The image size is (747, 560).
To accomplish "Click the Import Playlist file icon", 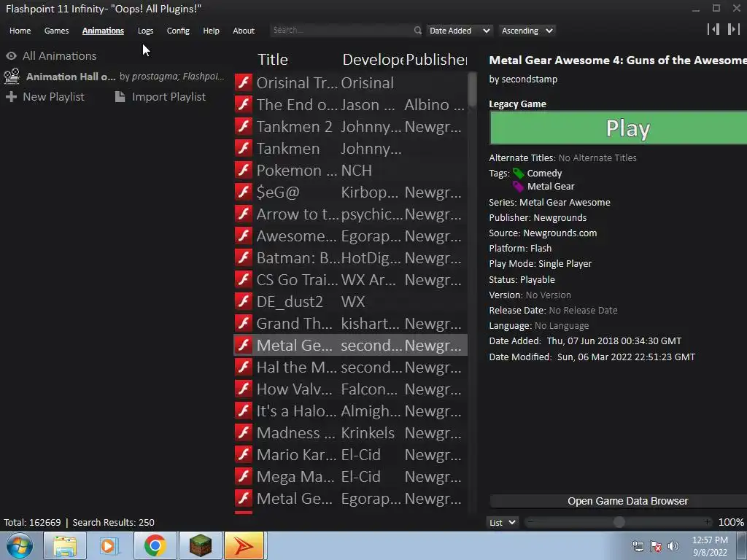I will coord(120,97).
